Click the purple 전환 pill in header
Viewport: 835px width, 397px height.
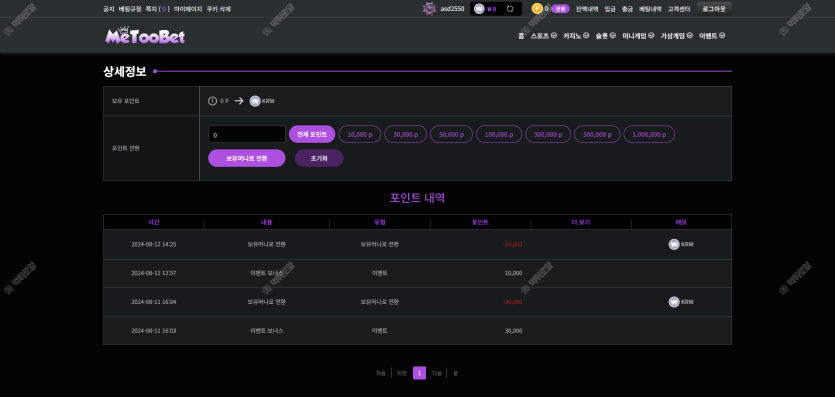pos(560,9)
